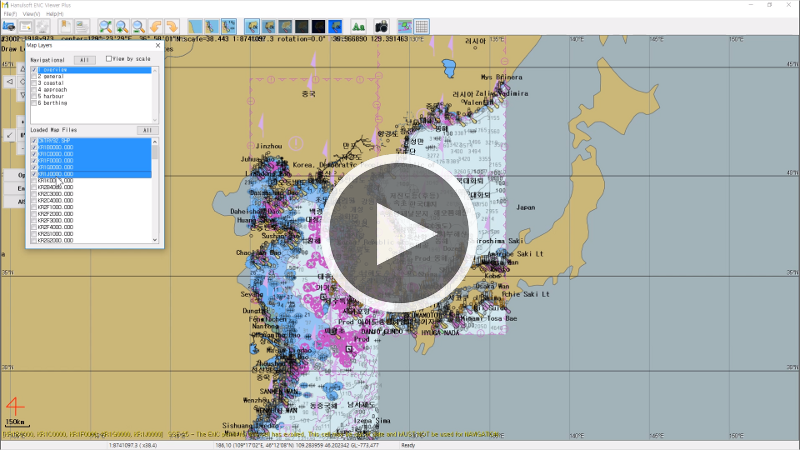
Task: Click 'All' button beside Loaded Map Files
Action: (x=146, y=130)
